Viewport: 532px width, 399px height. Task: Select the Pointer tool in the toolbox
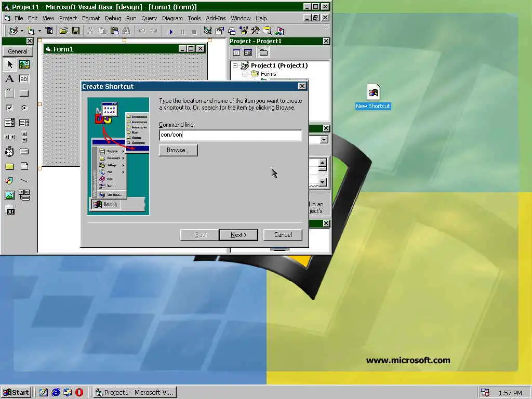point(10,64)
